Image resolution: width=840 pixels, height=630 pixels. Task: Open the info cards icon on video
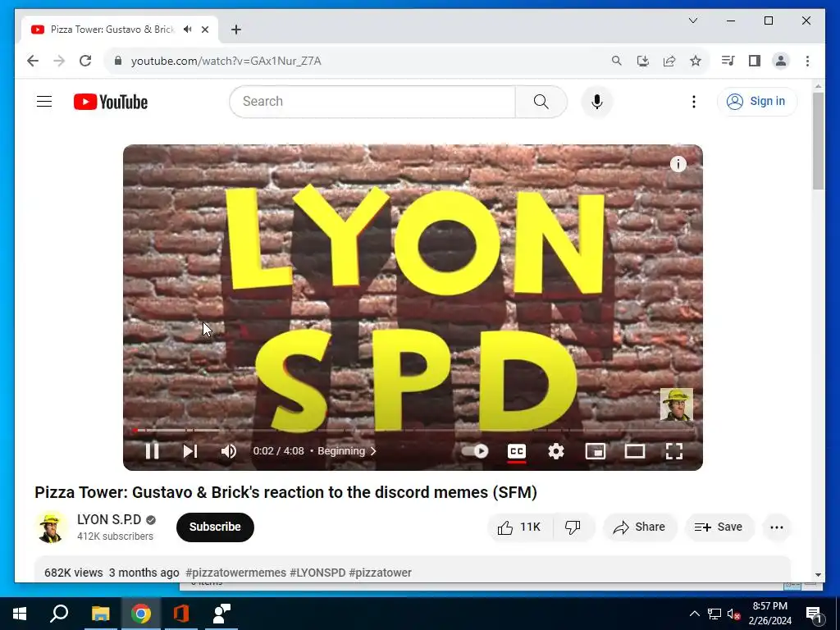pyautogui.click(x=678, y=164)
